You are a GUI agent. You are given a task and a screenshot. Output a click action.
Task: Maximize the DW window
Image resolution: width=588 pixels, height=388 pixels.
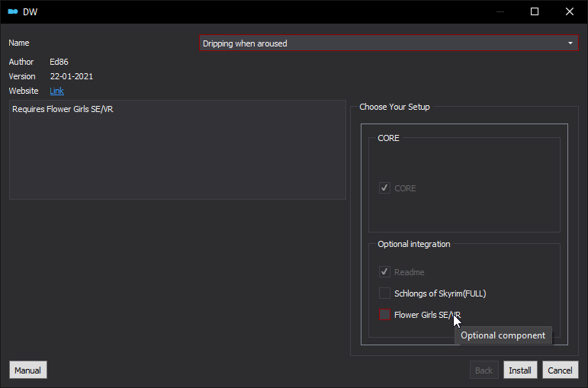coord(535,11)
